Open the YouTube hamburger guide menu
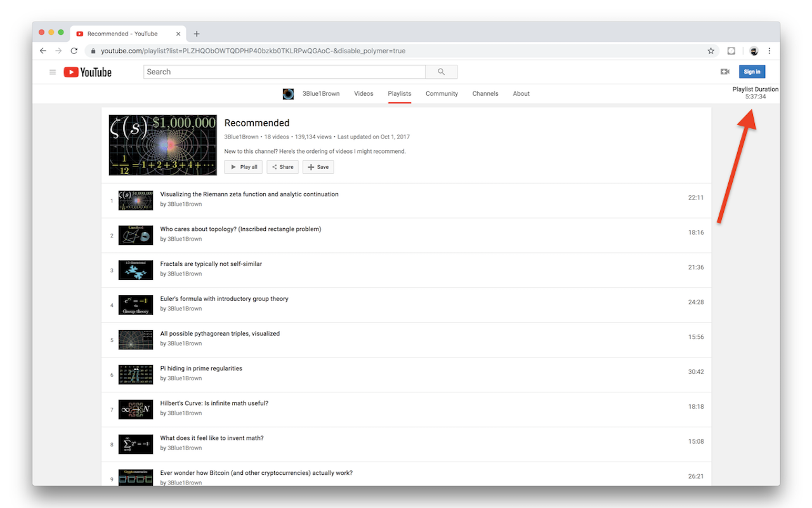 tap(53, 72)
